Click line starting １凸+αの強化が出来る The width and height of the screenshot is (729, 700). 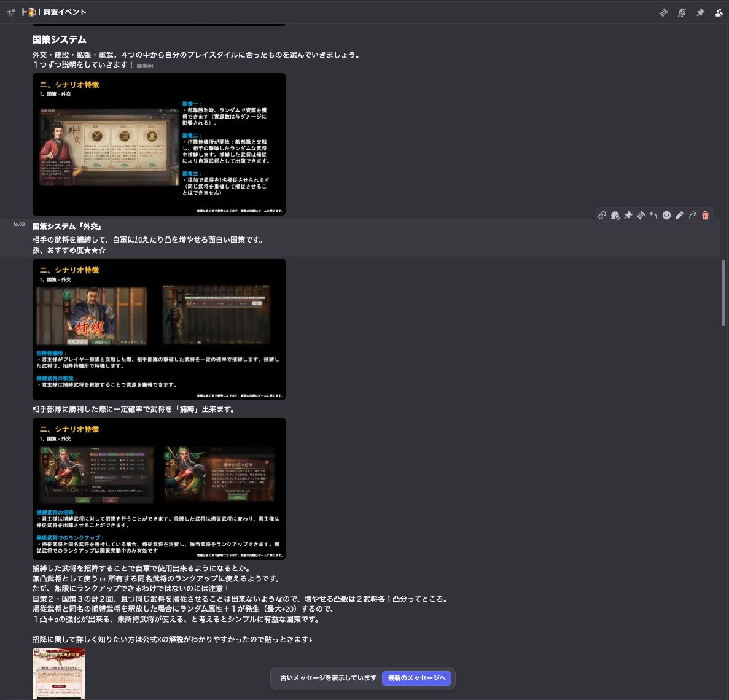click(x=176, y=619)
